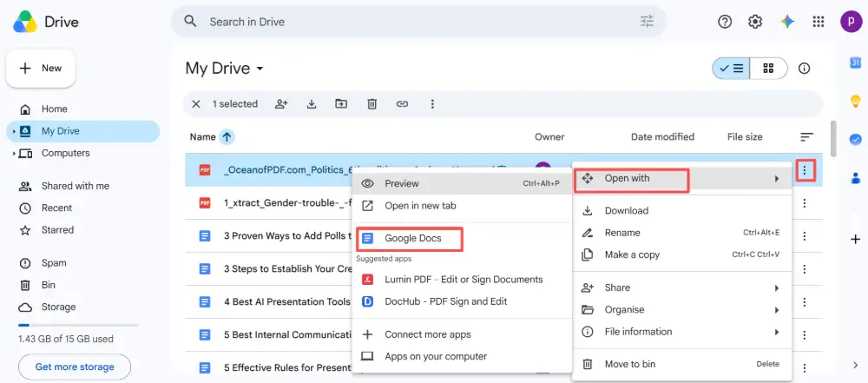This screenshot has width=868, height=383.
Task: Open Google Keep in the side panel
Action: (x=855, y=101)
